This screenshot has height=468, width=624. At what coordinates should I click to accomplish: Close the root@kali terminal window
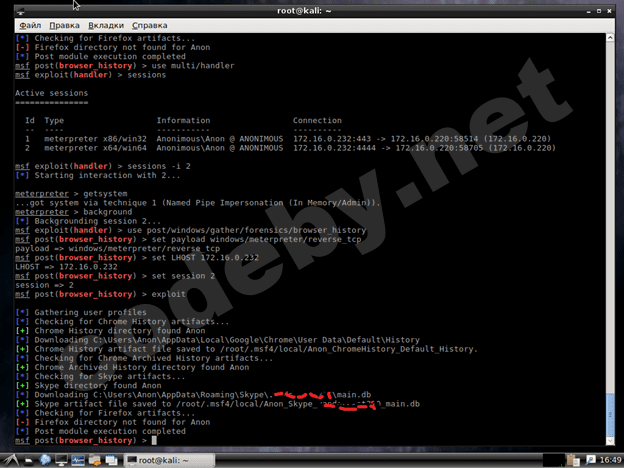click(x=609, y=11)
